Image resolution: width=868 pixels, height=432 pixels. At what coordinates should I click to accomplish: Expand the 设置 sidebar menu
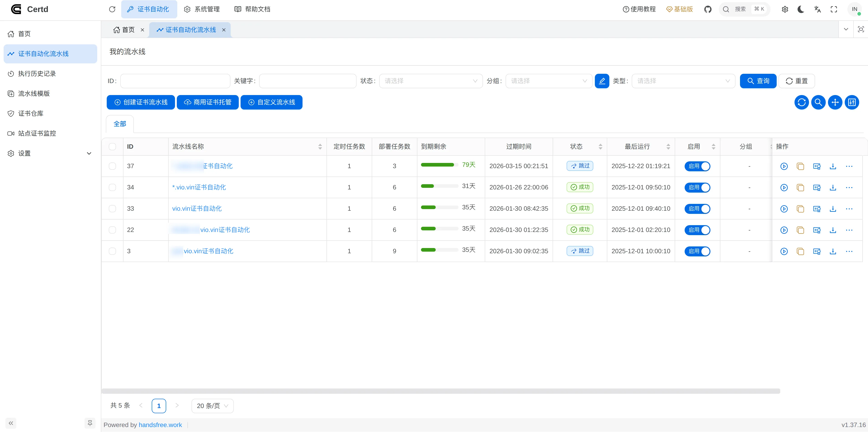click(50, 153)
